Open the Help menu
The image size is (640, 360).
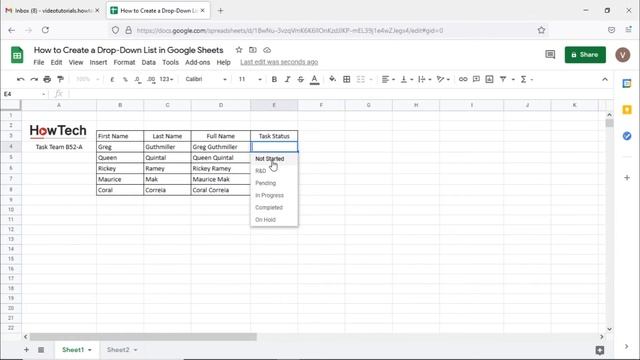pyautogui.click(x=223, y=62)
